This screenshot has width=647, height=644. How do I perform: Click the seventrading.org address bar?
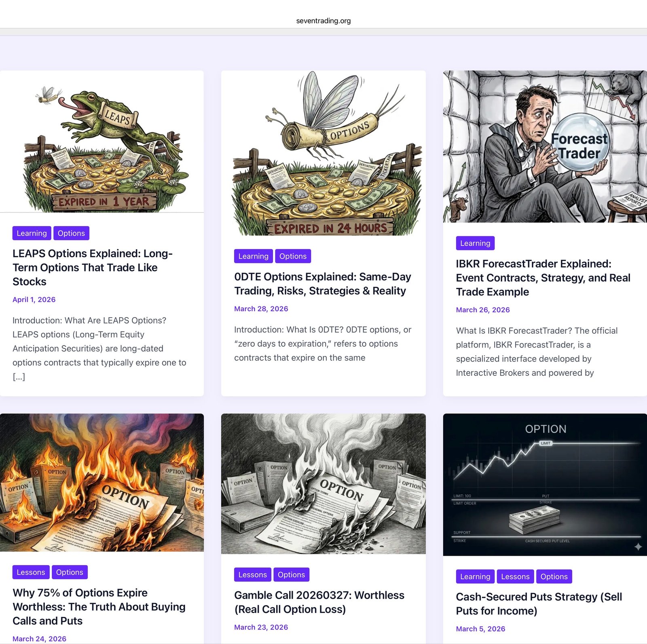click(x=323, y=21)
